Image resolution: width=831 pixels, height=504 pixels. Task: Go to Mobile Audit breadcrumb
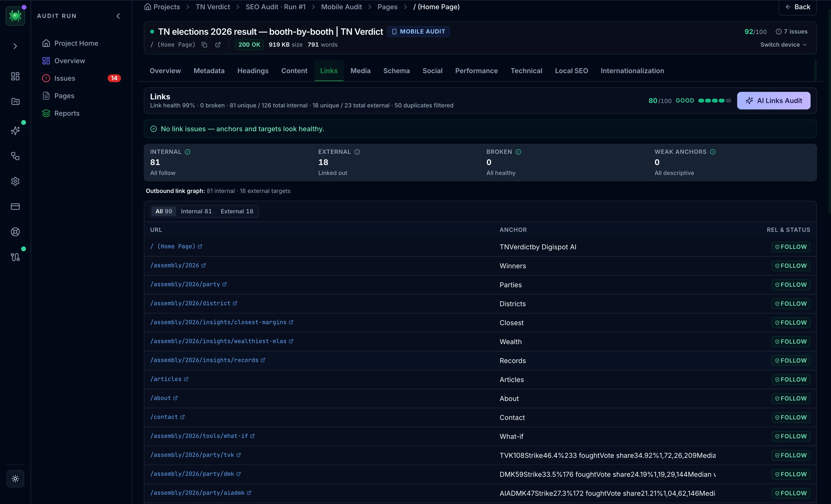[x=341, y=7]
